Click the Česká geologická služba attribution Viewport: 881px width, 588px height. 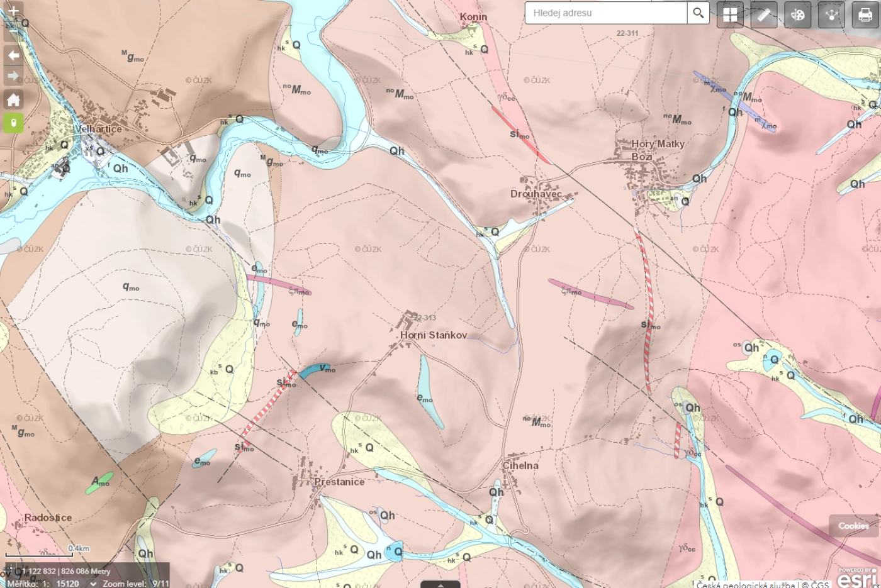click(746, 584)
